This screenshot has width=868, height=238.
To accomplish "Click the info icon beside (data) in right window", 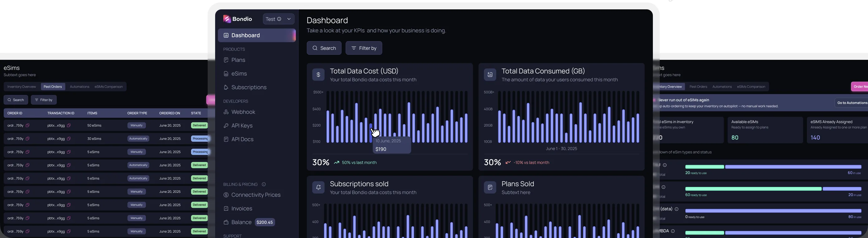I will (x=677, y=209).
